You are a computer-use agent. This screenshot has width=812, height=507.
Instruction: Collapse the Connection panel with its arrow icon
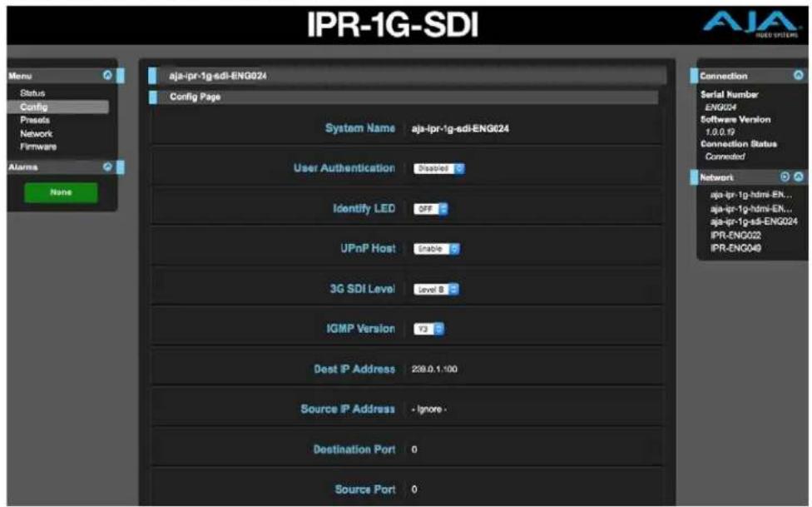(799, 75)
